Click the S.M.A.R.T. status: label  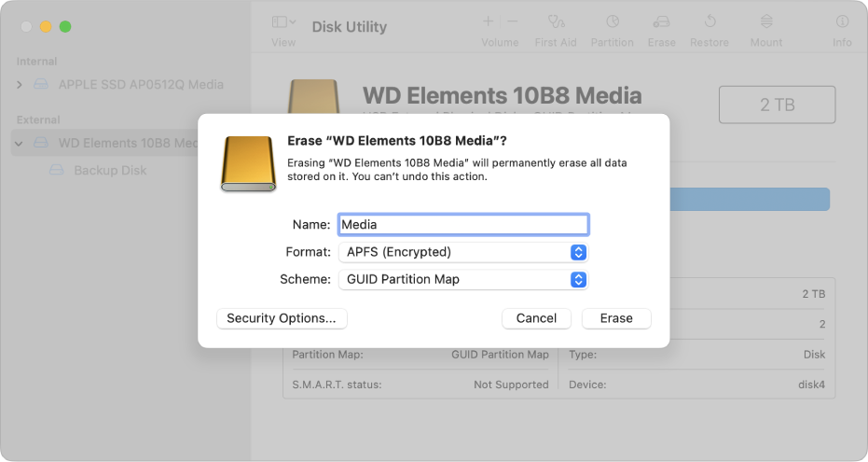coord(337,385)
